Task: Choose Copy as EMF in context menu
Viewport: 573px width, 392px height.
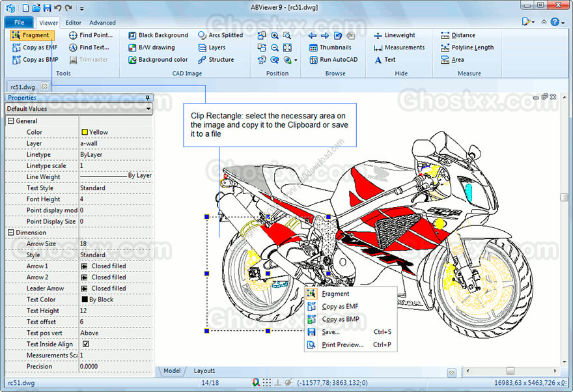Action: click(351, 307)
